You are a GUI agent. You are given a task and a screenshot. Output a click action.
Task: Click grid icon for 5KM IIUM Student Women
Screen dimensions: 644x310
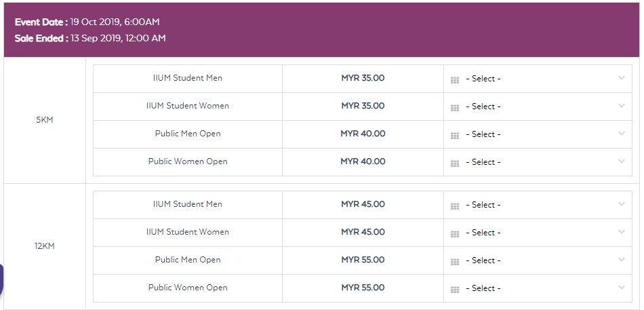click(x=455, y=107)
